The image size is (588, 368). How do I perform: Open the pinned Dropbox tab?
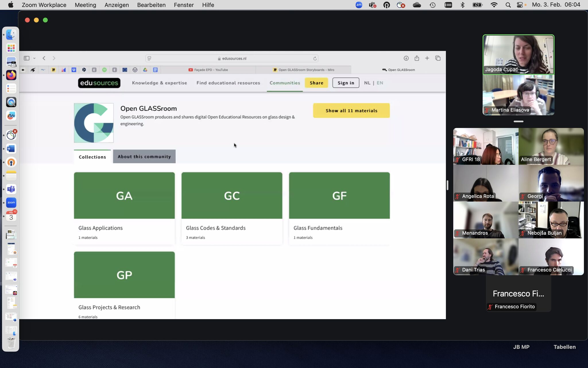pyautogui.click(x=74, y=70)
